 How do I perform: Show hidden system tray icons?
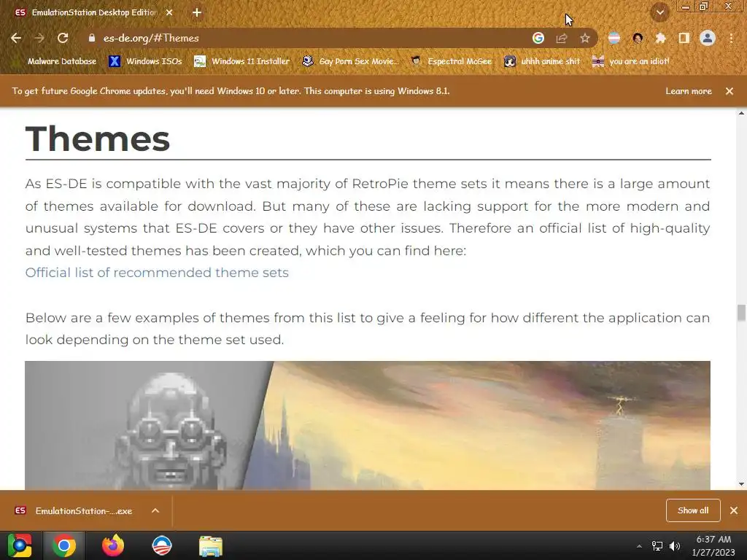[x=639, y=546]
